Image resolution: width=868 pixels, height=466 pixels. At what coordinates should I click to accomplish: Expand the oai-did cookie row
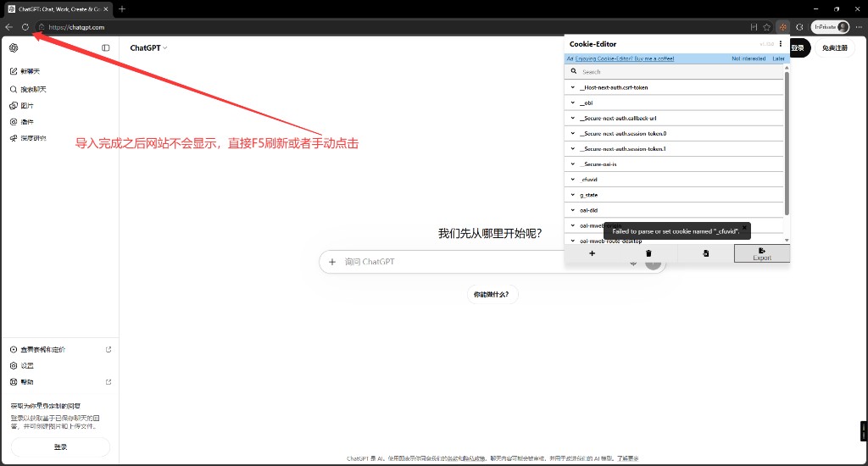tap(674, 210)
